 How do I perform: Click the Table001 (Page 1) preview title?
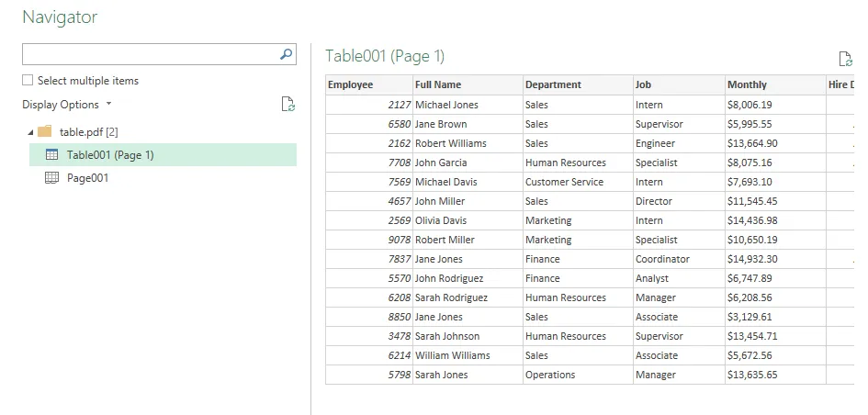[385, 56]
